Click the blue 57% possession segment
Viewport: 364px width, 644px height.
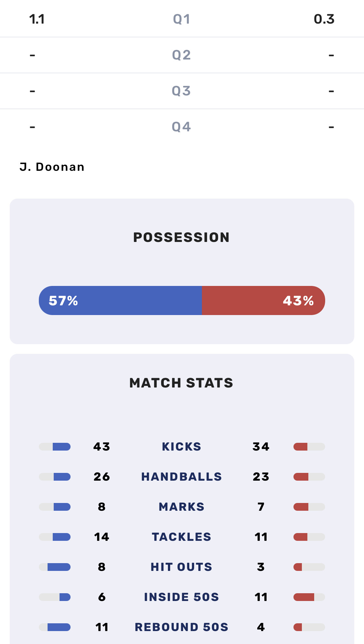120,300
